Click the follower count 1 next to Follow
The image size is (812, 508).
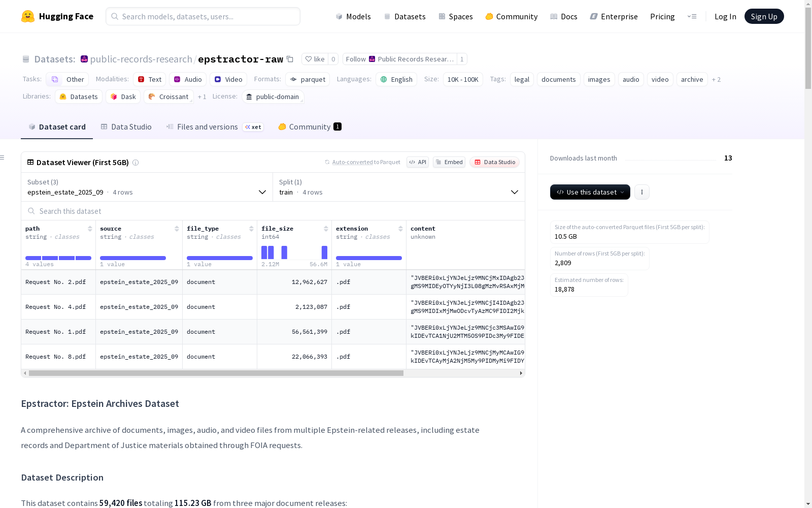pos(462,59)
